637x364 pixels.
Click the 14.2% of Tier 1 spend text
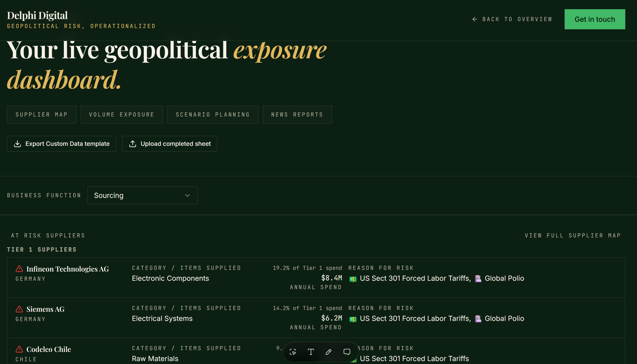[308, 308]
